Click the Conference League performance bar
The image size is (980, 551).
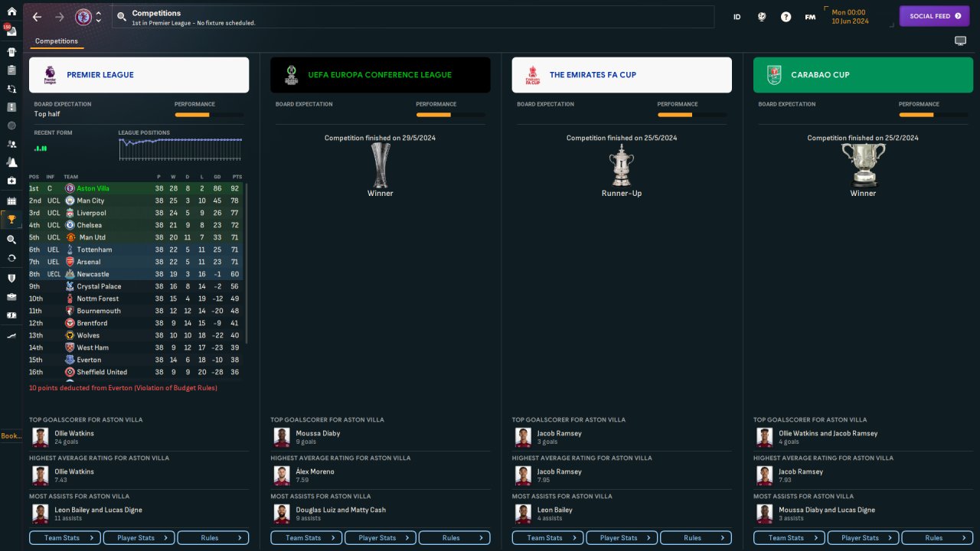[x=450, y=115]
